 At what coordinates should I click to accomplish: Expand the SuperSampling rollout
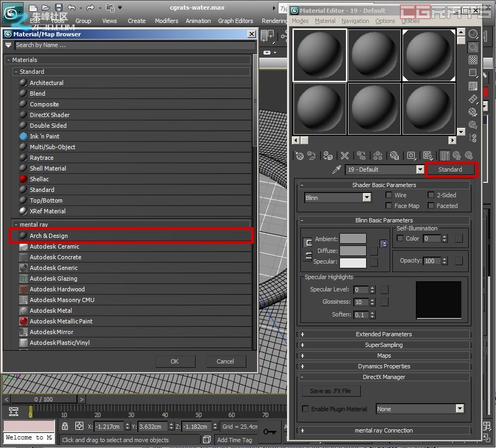coord(384,345)
